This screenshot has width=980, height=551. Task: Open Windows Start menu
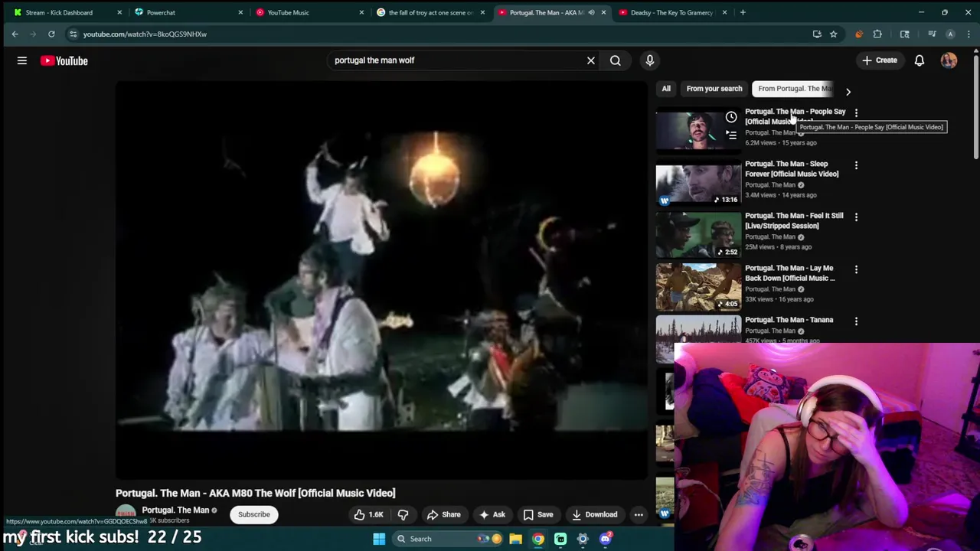point(379,539)
